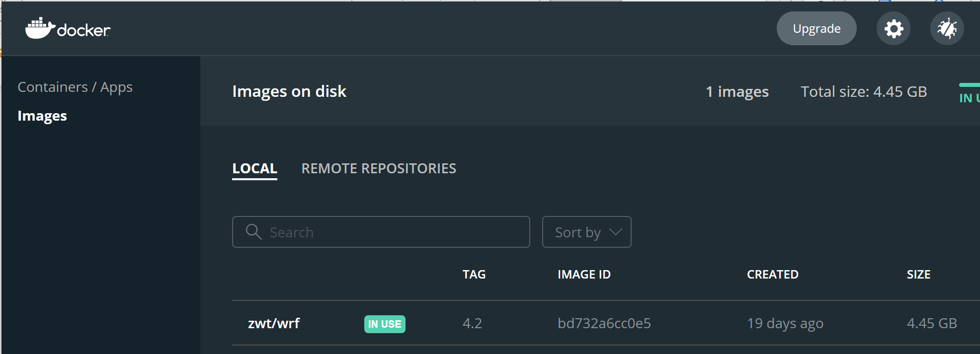Click the 4.2 tag value
The image size is (980, 354).
point(472,324)
